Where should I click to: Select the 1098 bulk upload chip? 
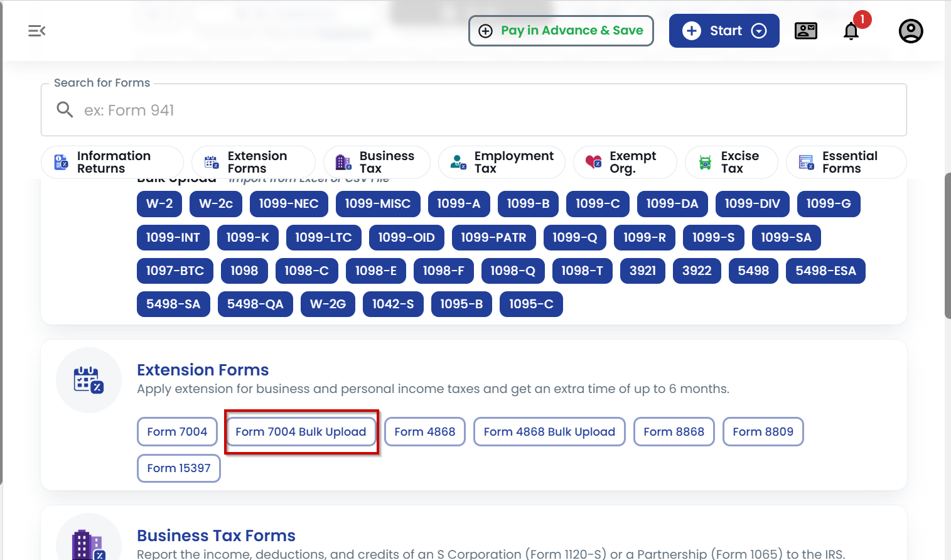[244, 271]
